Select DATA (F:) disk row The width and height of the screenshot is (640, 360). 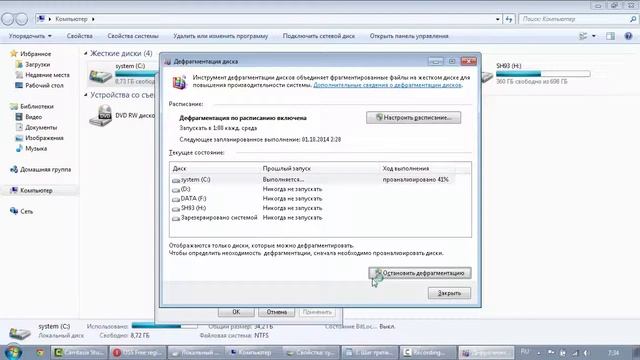click(x=313, y=198)
